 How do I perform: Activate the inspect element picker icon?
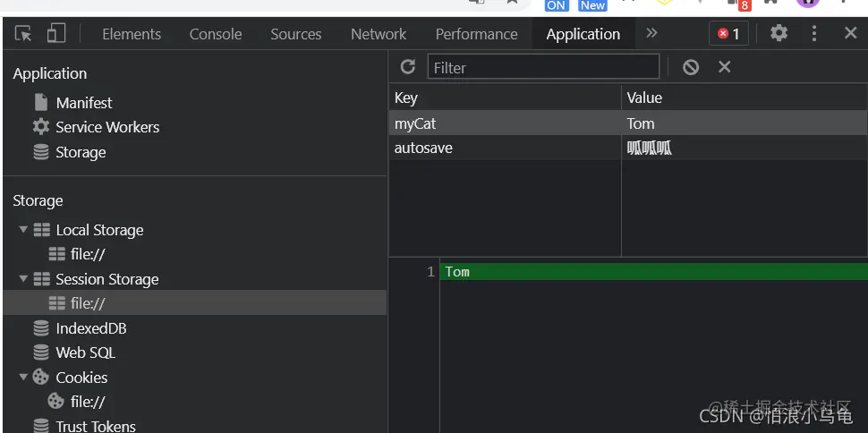[23, 34]
